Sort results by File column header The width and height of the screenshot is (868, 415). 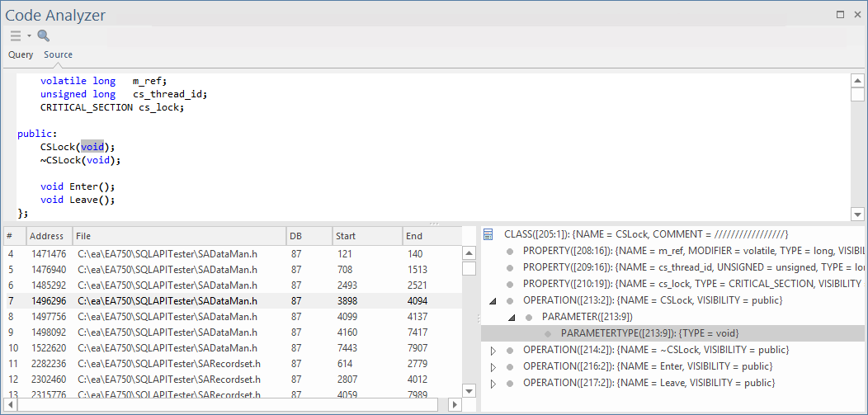(177, 236)
